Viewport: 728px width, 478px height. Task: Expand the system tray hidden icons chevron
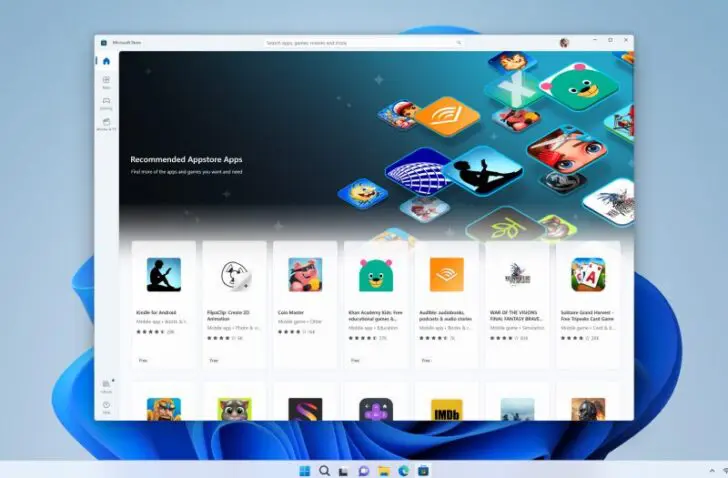[x=712, y=470]
